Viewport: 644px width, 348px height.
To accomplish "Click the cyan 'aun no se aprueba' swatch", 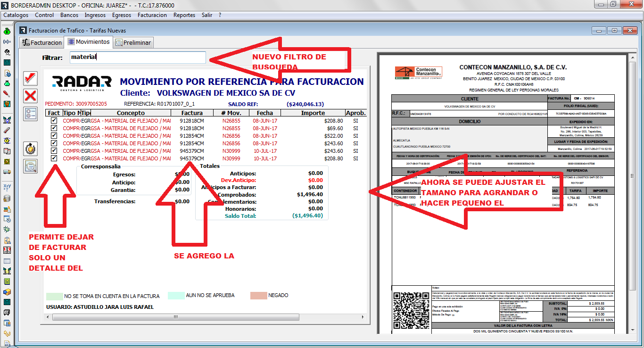I will [x=176, y=296].
